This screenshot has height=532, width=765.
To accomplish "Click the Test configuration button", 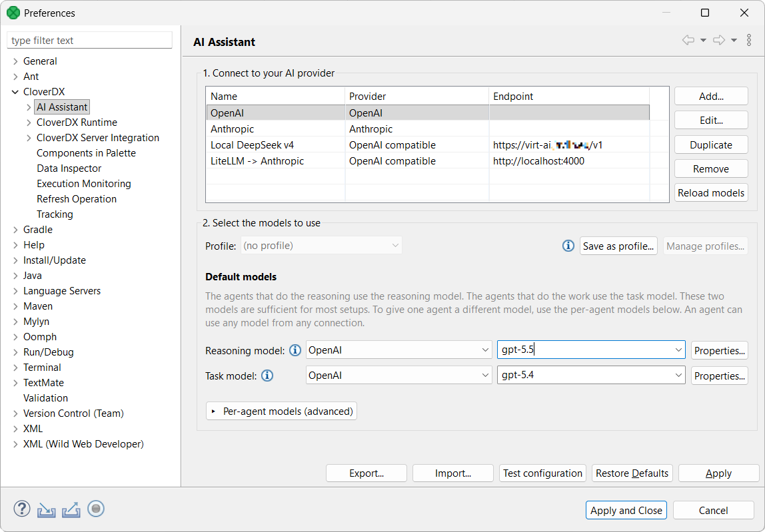I will tap(542, 473).
